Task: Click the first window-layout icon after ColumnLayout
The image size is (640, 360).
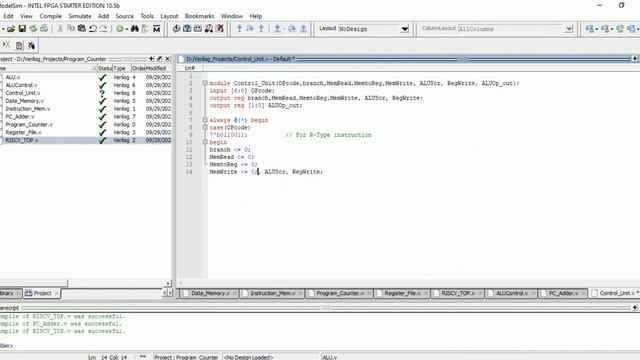Action: click(589, 29)
